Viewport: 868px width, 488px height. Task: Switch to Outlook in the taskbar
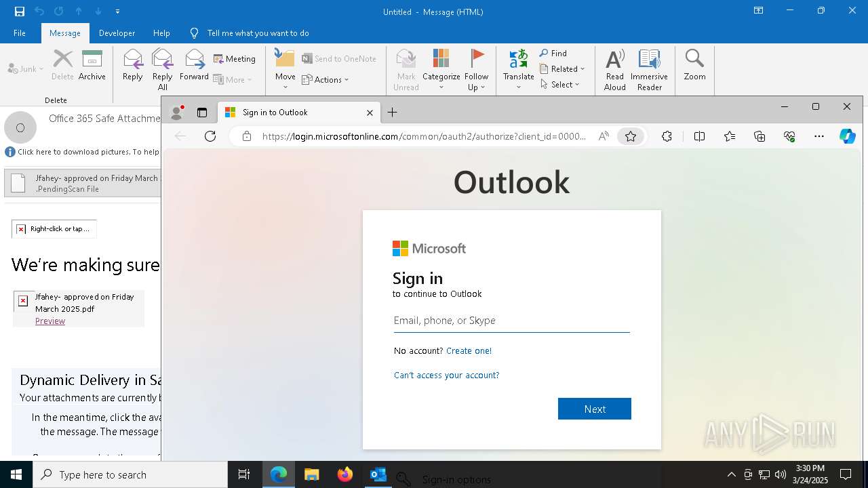coord(378,474)
